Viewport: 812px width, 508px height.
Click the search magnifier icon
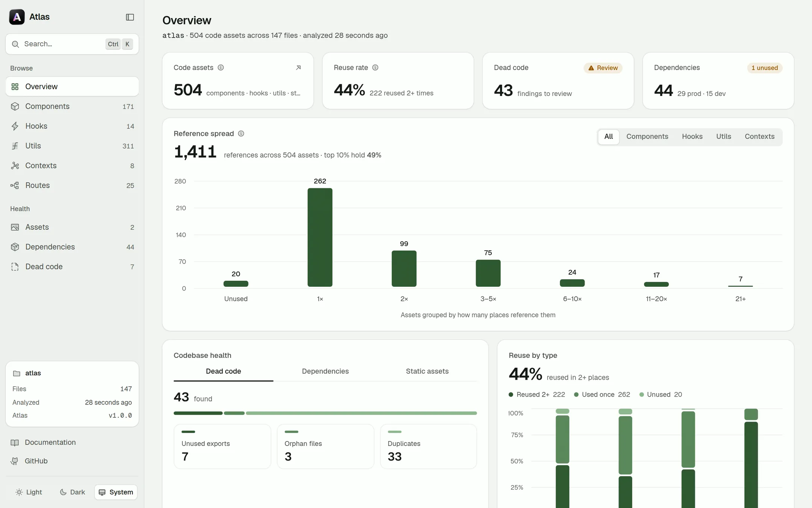[x=15, y=44]
